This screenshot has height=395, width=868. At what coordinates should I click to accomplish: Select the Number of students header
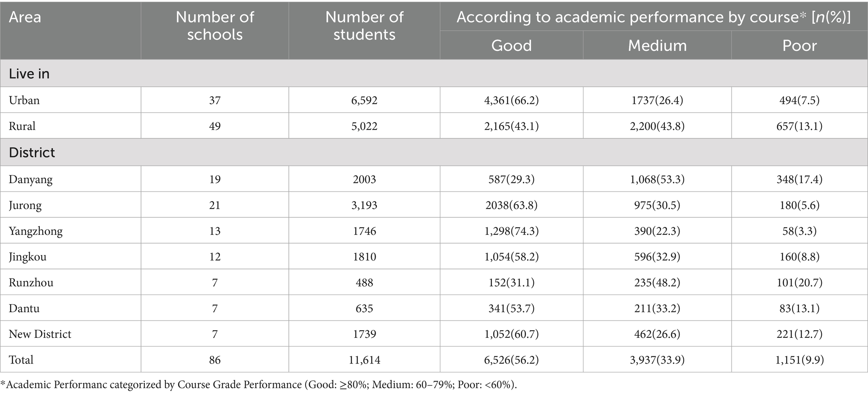pos(364,26)
